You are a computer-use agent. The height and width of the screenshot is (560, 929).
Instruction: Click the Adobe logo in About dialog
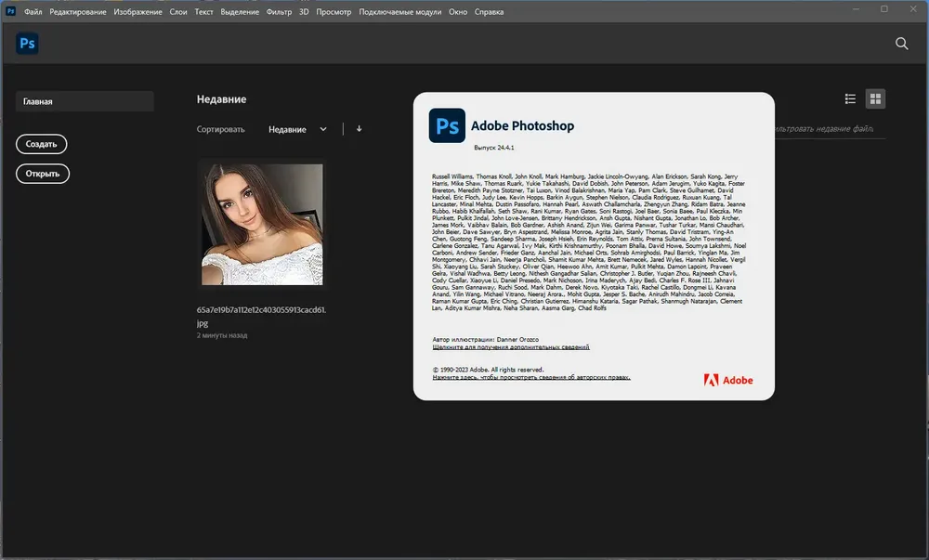(x=728, y=380)
